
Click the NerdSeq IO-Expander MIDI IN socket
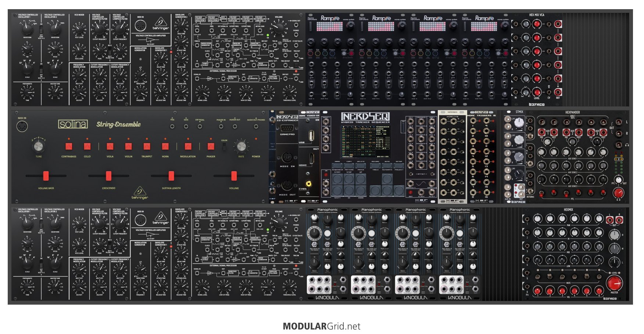pyautogui.click(x=287, y=158)
